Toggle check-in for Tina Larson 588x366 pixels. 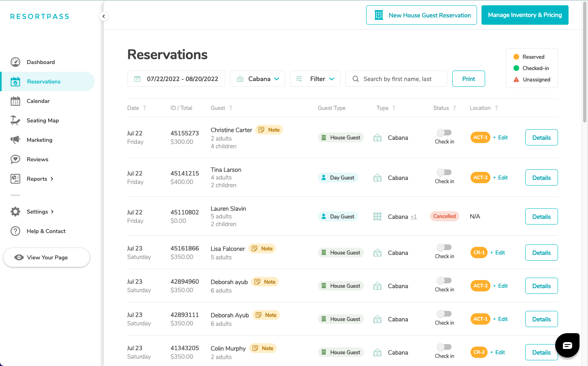point(444,172)
